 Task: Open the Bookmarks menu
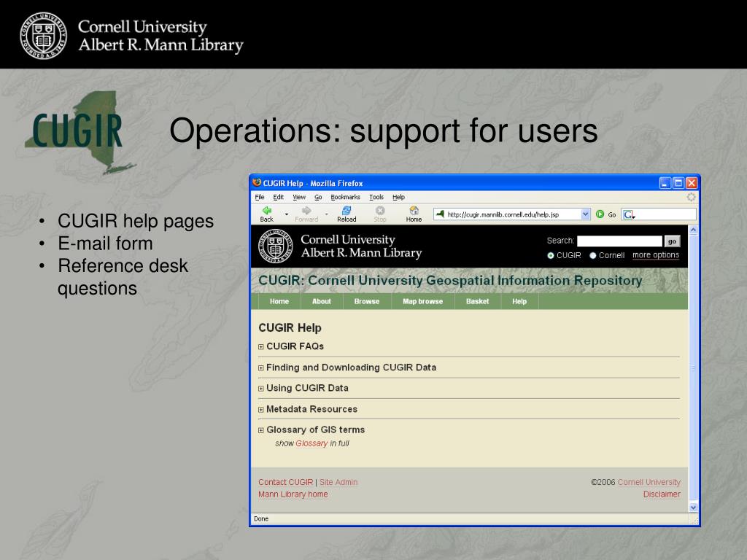click(x=345, y=197)
